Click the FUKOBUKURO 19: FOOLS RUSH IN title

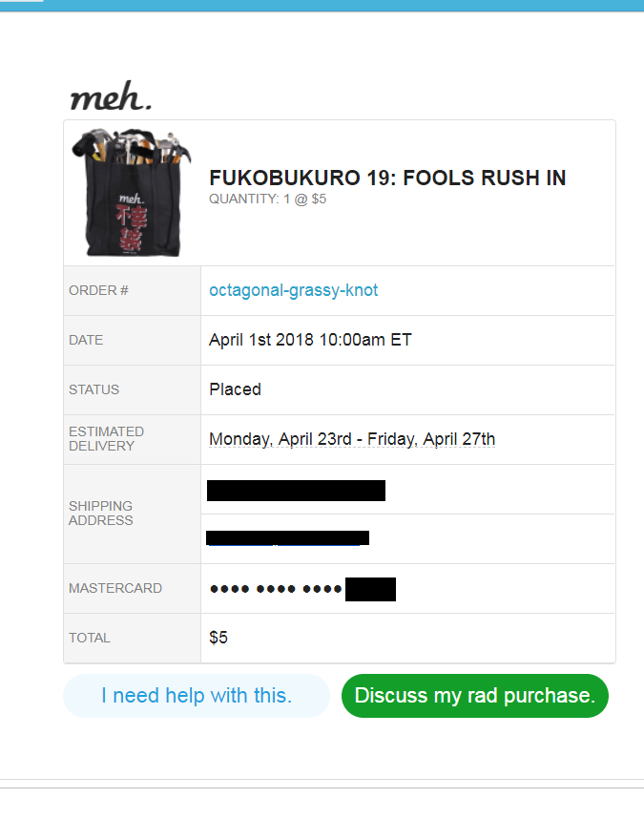point(387,178)
